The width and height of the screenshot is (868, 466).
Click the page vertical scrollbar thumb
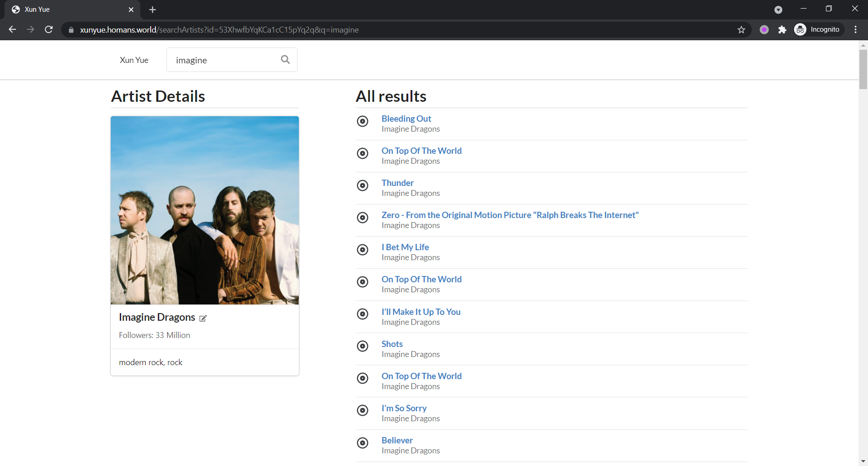[x=863, y=69]
